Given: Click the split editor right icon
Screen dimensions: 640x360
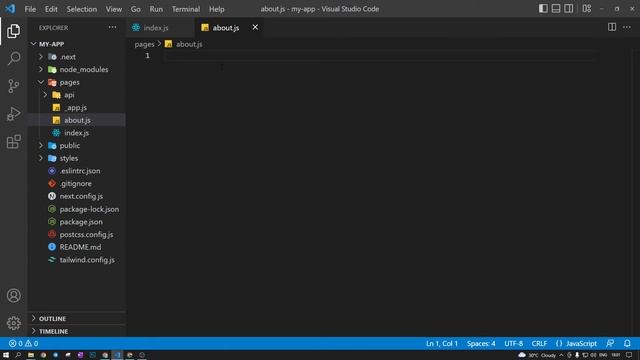Looking at the screenshot, I should pos(612,27).
